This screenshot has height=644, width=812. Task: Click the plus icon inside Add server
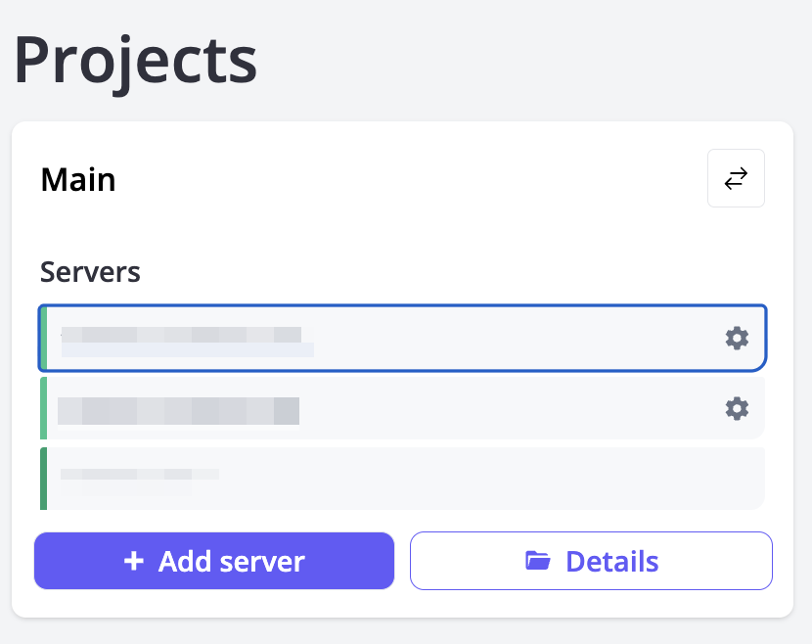pyautogui.click(x=132, y=561)
